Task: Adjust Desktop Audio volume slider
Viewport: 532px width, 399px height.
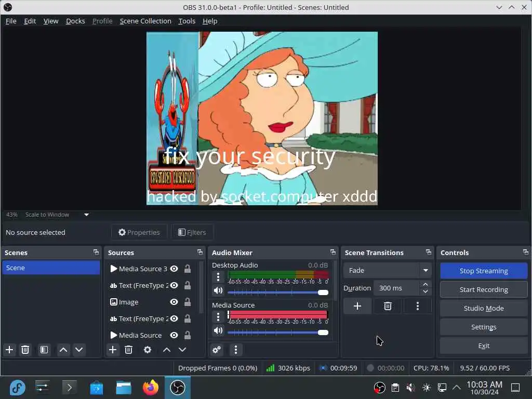Action: click(x=278, y=292)
